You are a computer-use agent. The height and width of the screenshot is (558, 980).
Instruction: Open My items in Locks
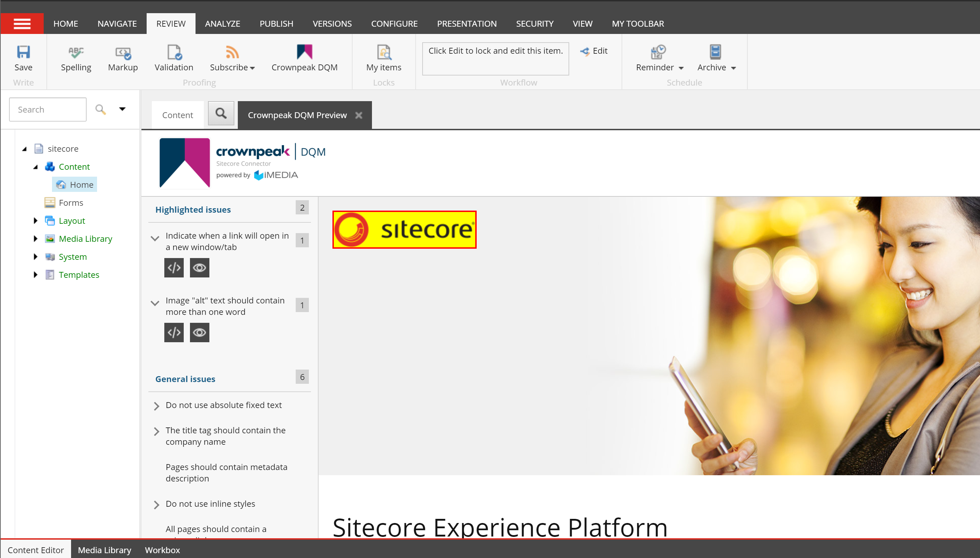point(383,59)
